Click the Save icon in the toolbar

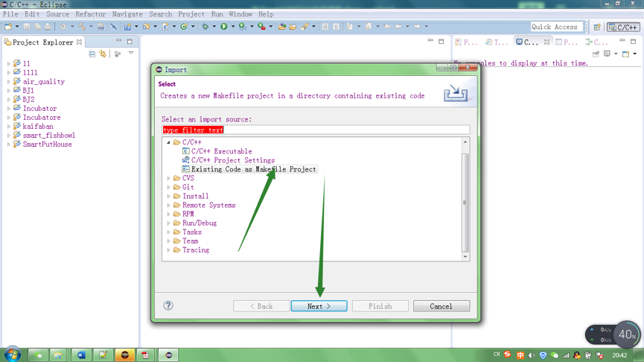click(x=27, y=27)
